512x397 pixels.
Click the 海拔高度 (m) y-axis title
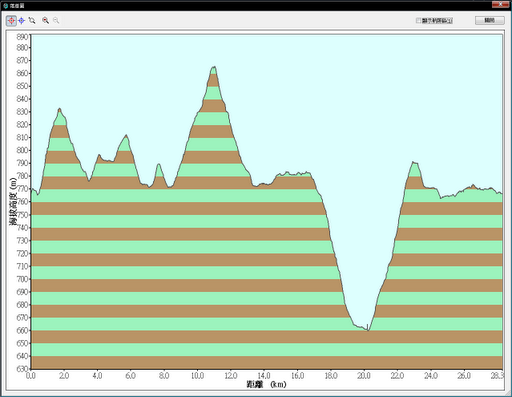tap(13, 201)
